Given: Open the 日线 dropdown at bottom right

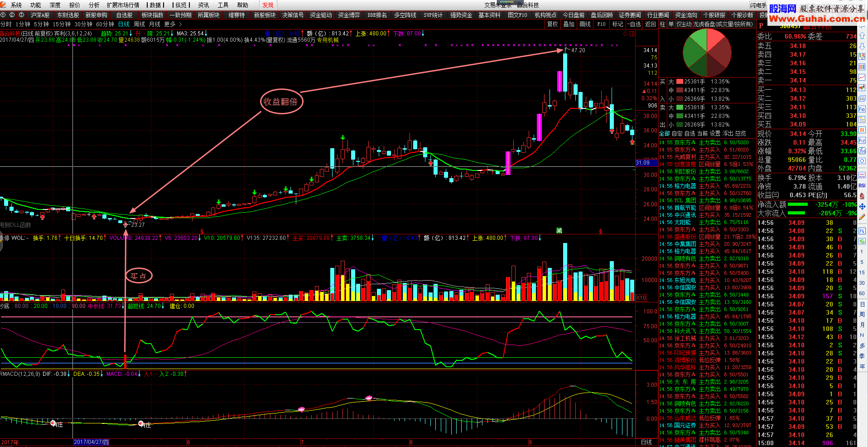Looking at the screenshot, I should (646, 442).
